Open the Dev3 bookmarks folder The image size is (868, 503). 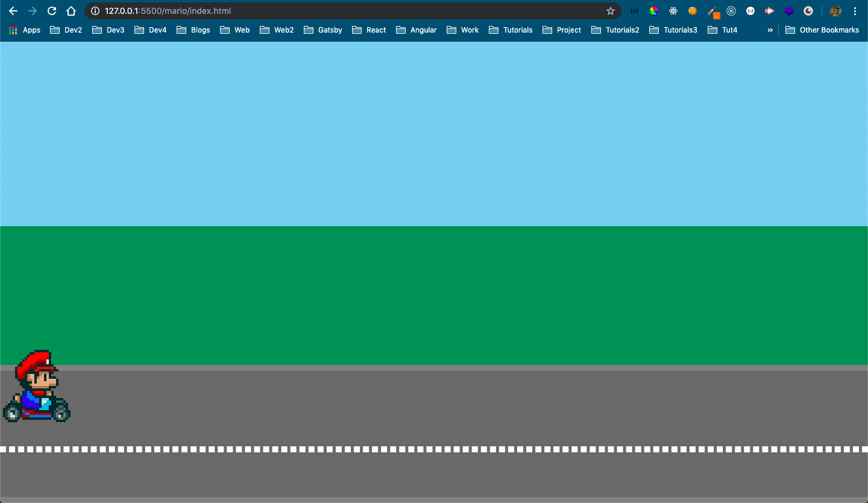[x=108, y=30]
